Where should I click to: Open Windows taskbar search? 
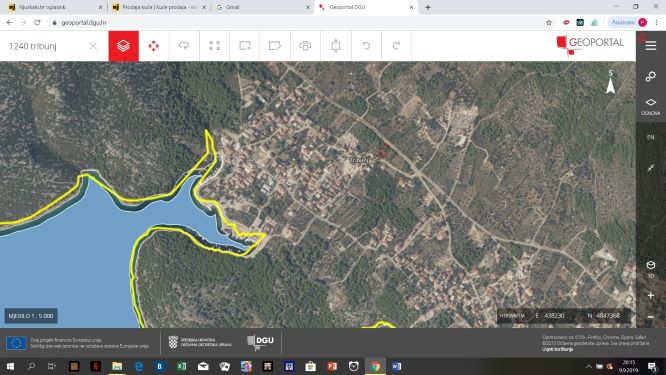pos(31,366)
